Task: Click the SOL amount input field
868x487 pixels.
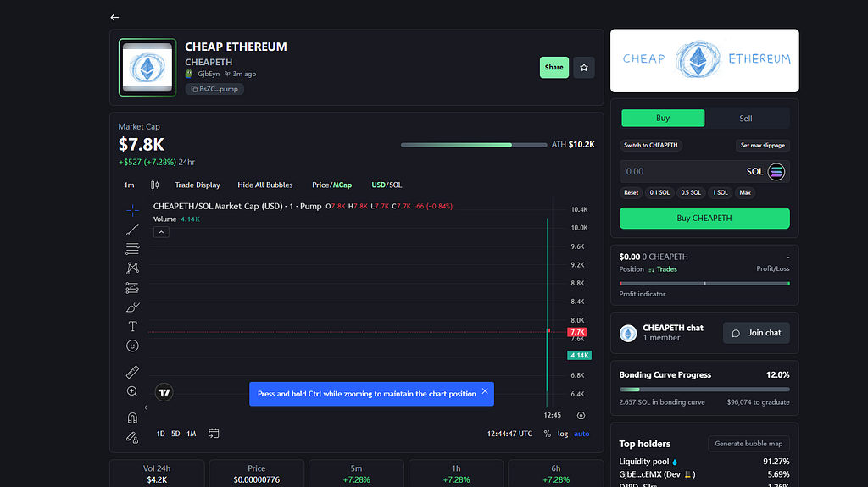Action: coord(678,171)
